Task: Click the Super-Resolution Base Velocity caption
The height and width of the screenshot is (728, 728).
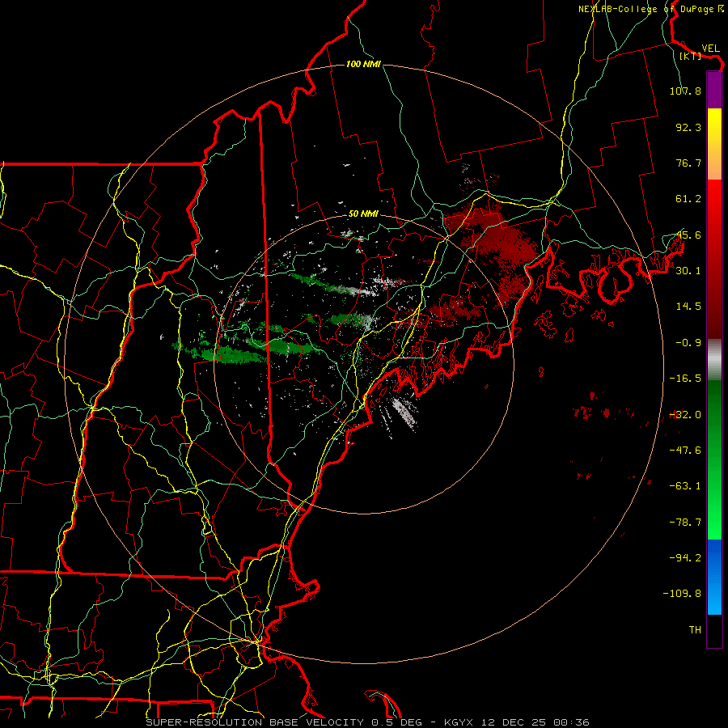Action: 368,722
